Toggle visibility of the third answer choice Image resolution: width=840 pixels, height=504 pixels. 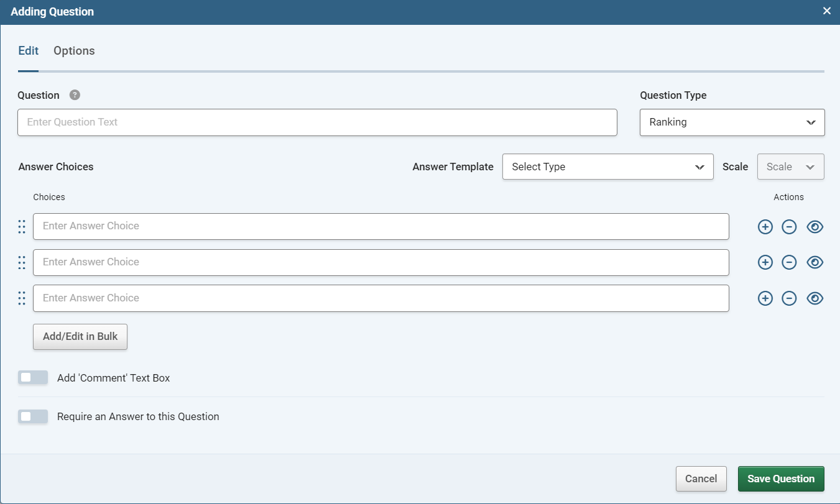click(815, 299)
